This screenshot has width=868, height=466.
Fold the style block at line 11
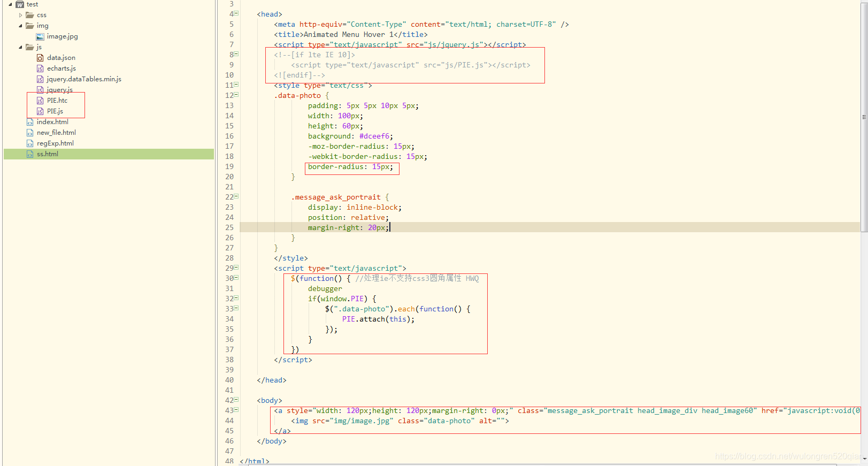[236, 85]
